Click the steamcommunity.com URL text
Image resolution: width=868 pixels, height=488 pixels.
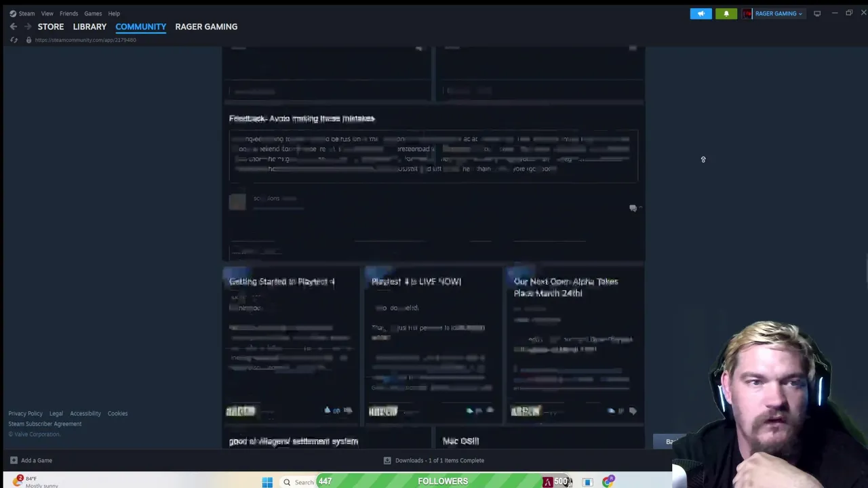tap(85, 40)
